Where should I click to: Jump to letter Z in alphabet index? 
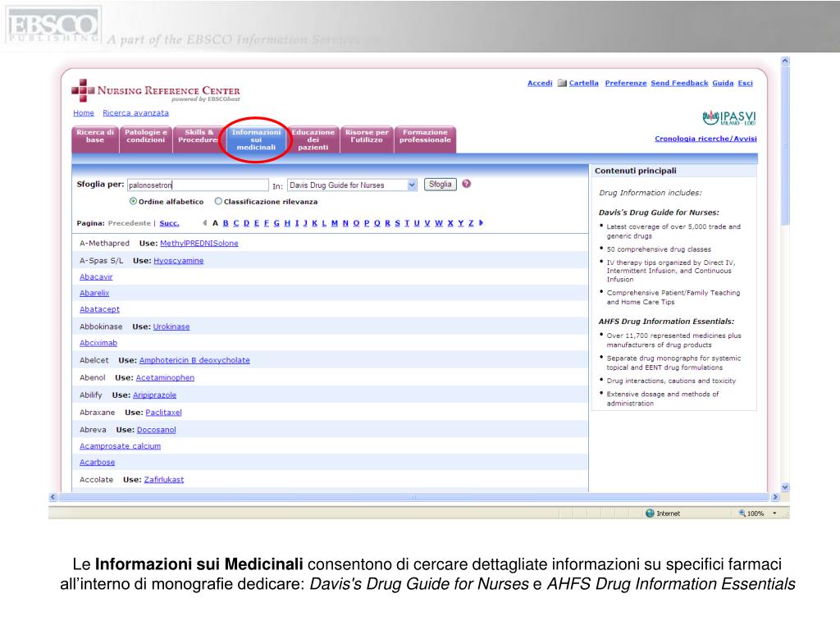pyautogui.click(x=471, y=223)
